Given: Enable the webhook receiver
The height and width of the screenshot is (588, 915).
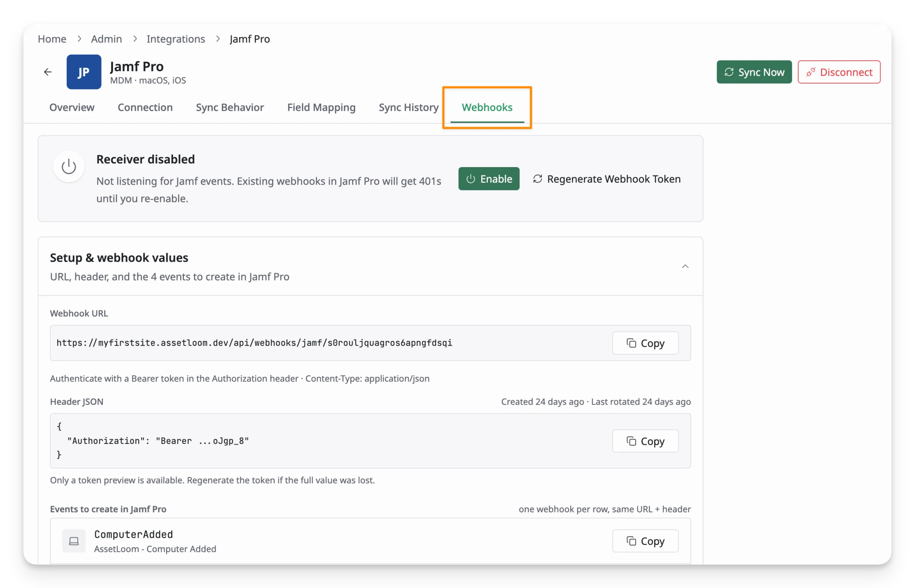Looking at the screenshot, I should click(x=488, y=178).
